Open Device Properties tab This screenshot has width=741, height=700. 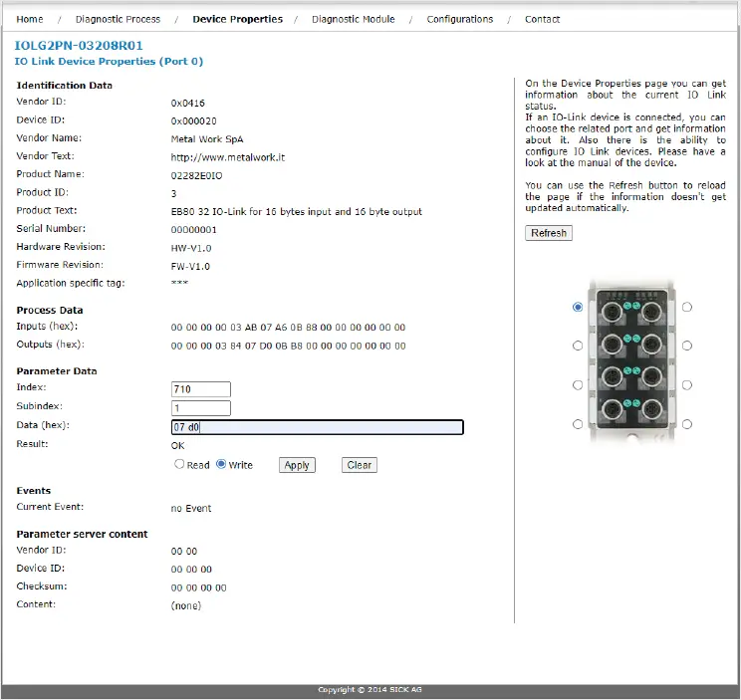[237, 19]
